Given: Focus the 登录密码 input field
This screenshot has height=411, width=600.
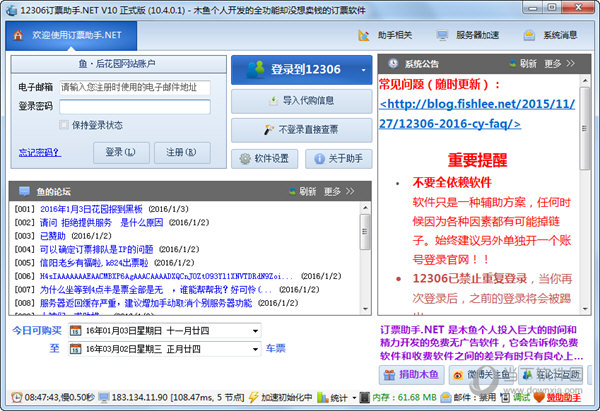Looking at the screenshot, I should pos(135,106).
